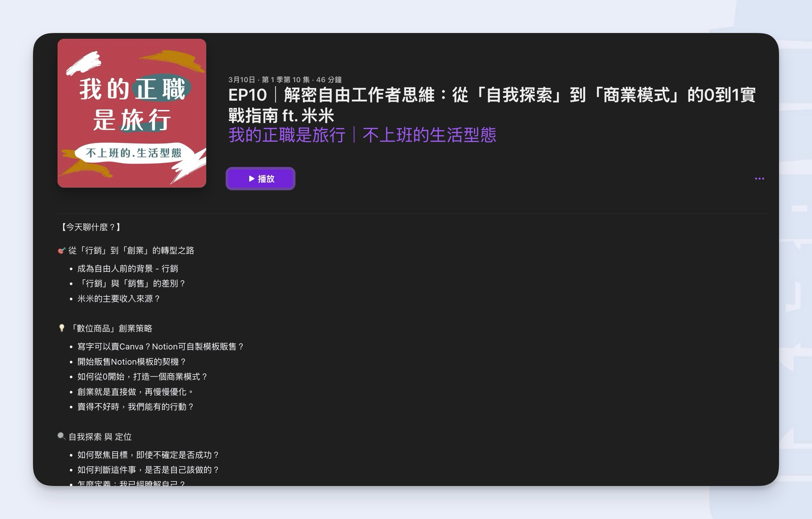This screenshot has height=519, width=812.
Task: Click the bullet 創業就是直接做，再慢慢優化。
Action: point(135,392)
